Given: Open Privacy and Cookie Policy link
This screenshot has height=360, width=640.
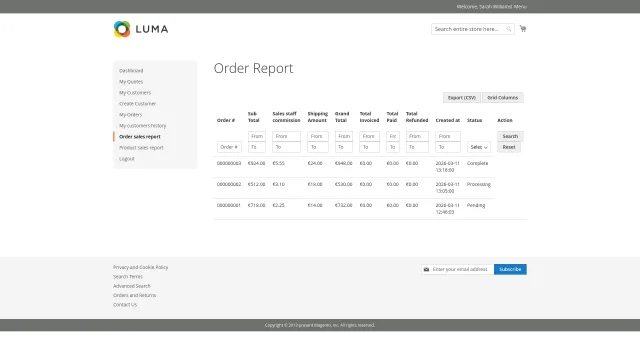Looking at the screenshot, I should point(140,267).
